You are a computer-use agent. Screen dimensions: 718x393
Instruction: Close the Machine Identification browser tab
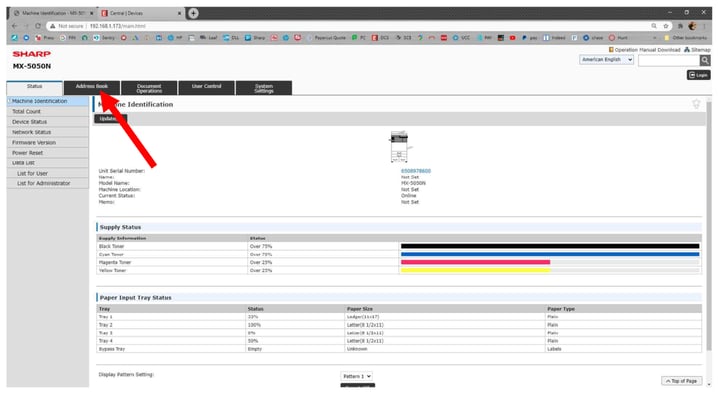pos(92,13)
